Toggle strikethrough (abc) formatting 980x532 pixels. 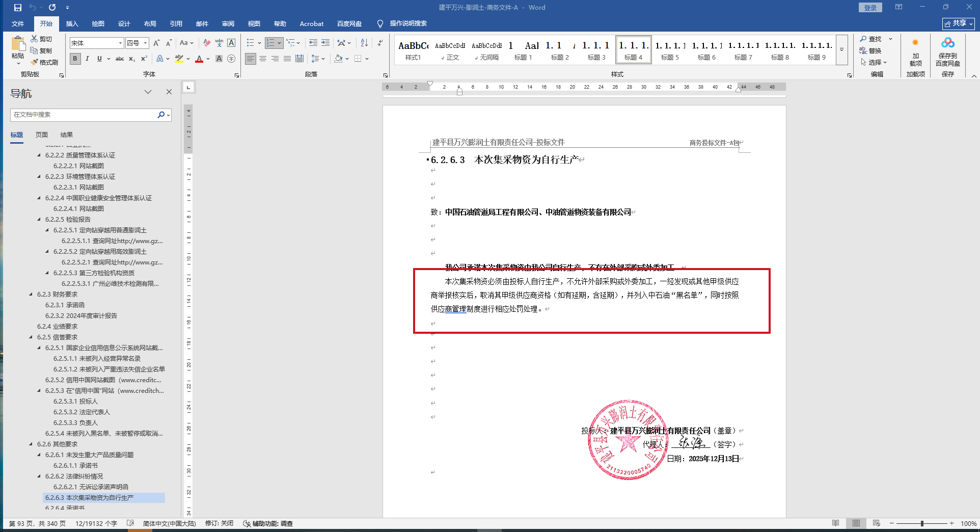120,59
